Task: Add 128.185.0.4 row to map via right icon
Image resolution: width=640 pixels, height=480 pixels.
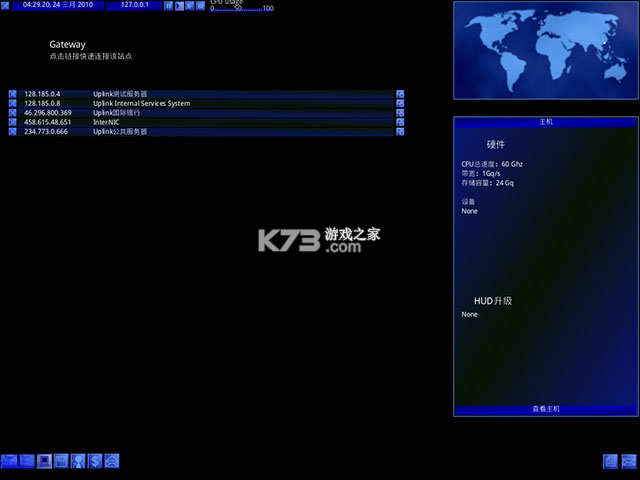Action: [x=400, y=94]
